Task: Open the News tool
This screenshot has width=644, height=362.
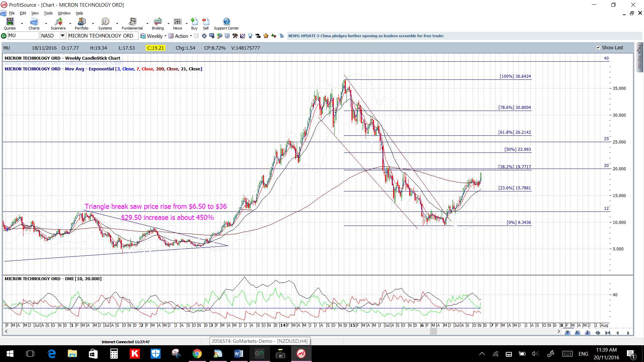Action: tap(177, 23)
